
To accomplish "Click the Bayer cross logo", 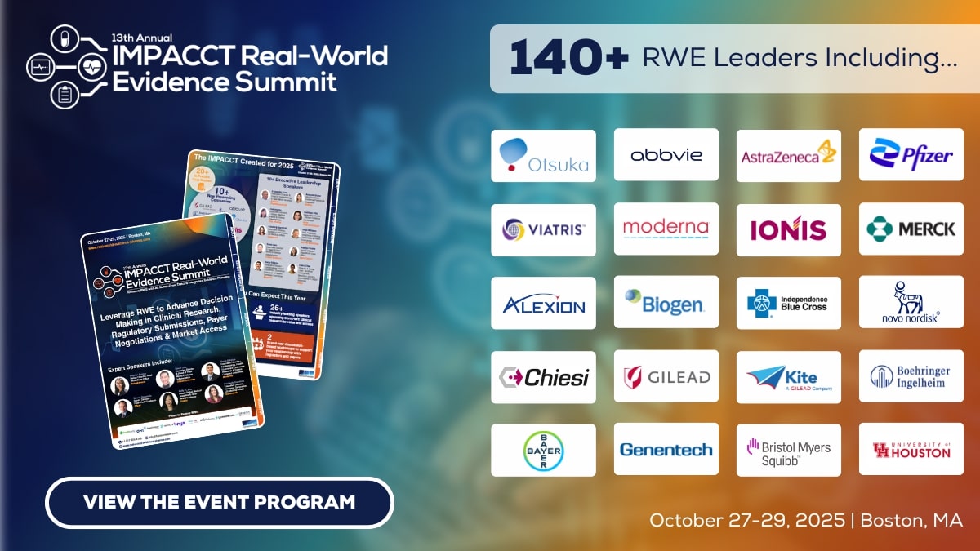I will coord(543,450).
